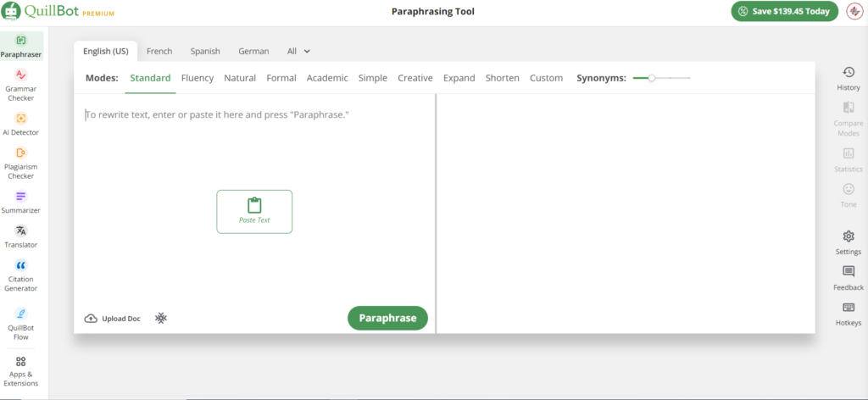This screenshot has width=868, height=400.
Task: Open QuillBot Flow
Action: [21, 323]
